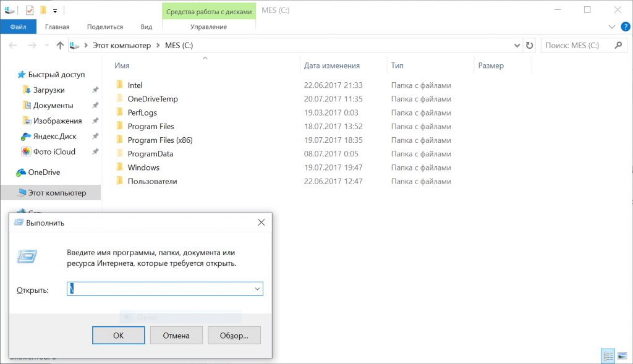
Task: Click the search magnifier icon
Action: tap(618, 45)
